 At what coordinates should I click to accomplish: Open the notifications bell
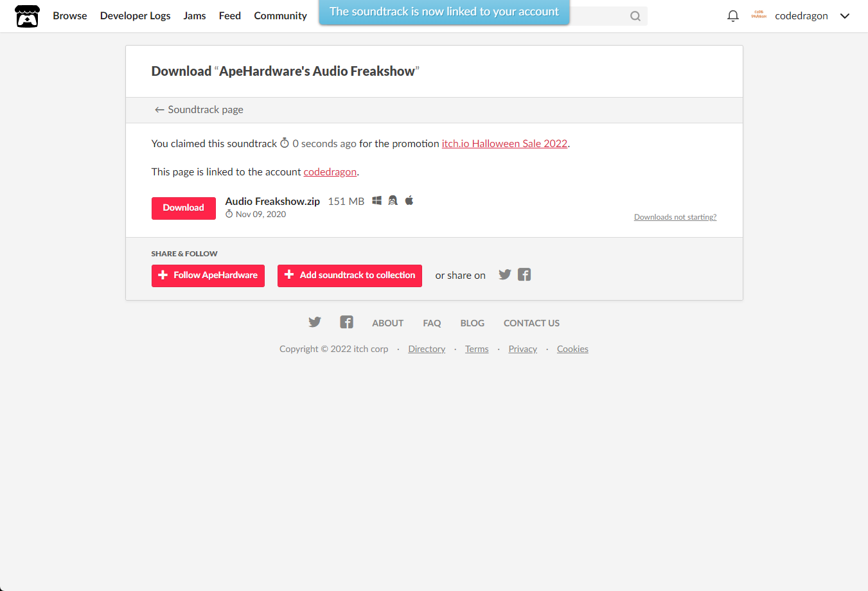732,16
